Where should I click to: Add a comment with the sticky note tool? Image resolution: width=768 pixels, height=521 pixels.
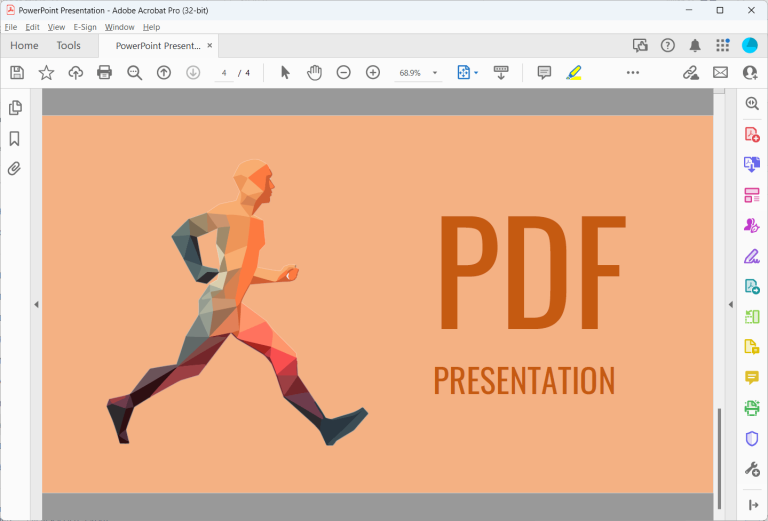544,72
